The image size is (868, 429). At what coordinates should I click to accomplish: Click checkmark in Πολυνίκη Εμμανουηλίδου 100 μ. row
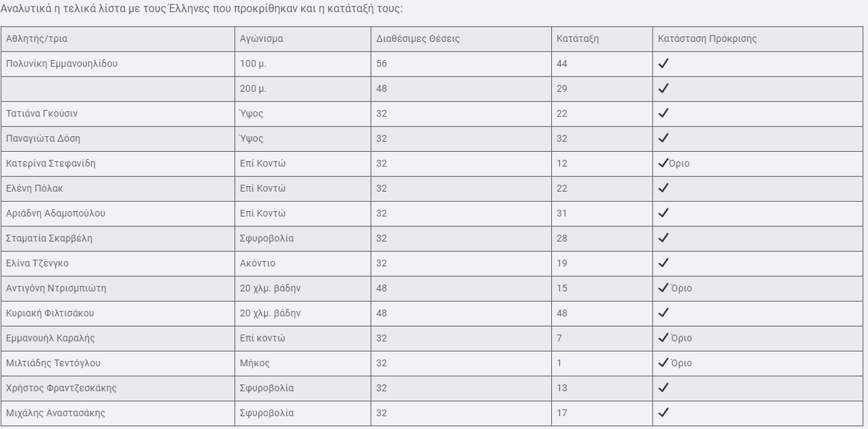(663, 63)
